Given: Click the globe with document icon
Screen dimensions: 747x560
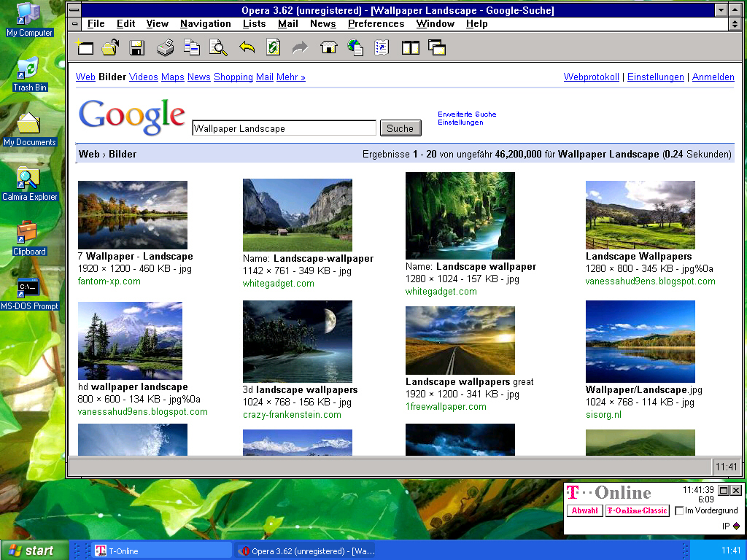Looking at the screenshot, I should (355, 47).
